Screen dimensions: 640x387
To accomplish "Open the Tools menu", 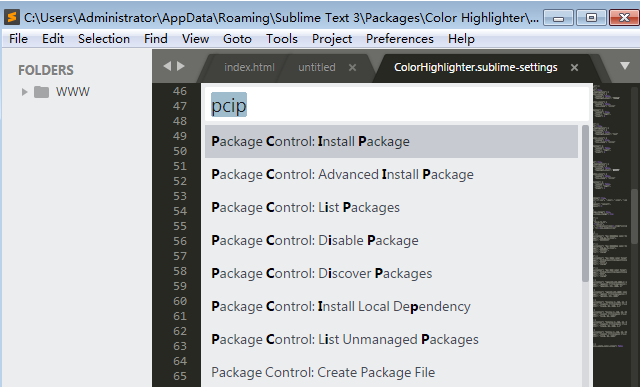I will click(282, 39).
